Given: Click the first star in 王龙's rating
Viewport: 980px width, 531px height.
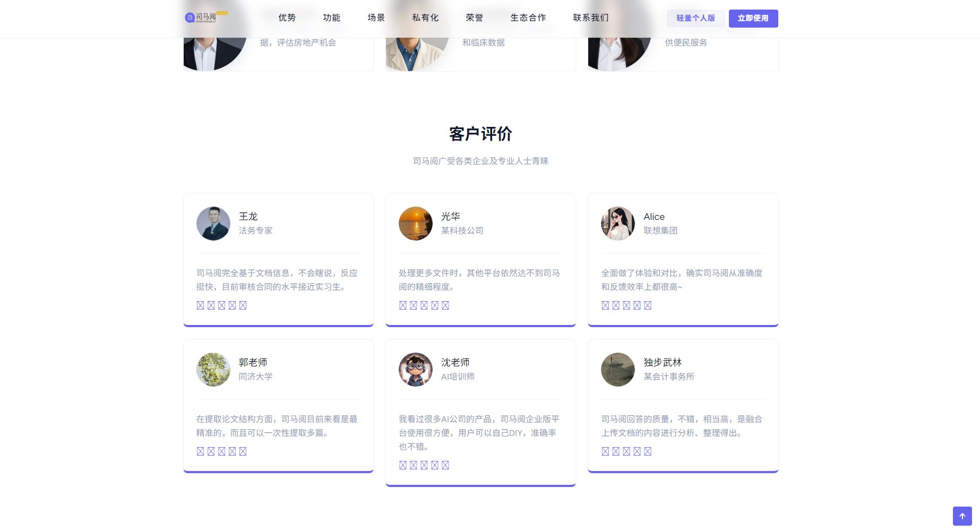Looking at the screenshot, I should pyautogui.click(x=200, y=305).
